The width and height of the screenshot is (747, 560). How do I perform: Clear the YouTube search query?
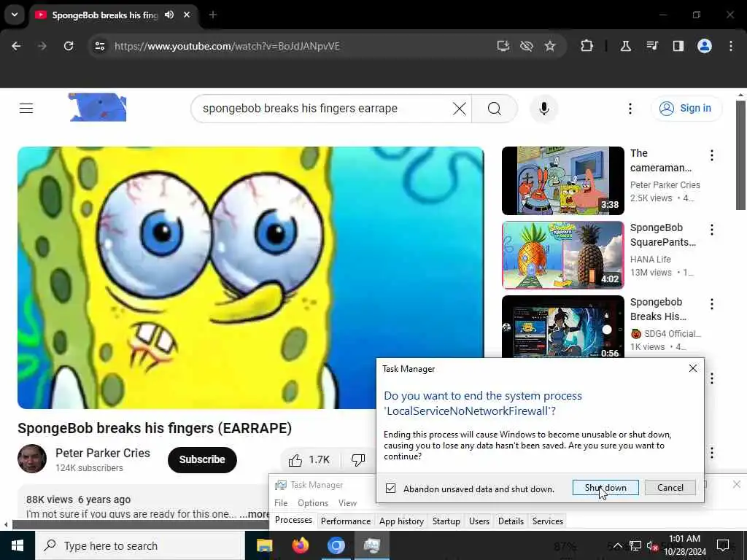click(460, 109)
